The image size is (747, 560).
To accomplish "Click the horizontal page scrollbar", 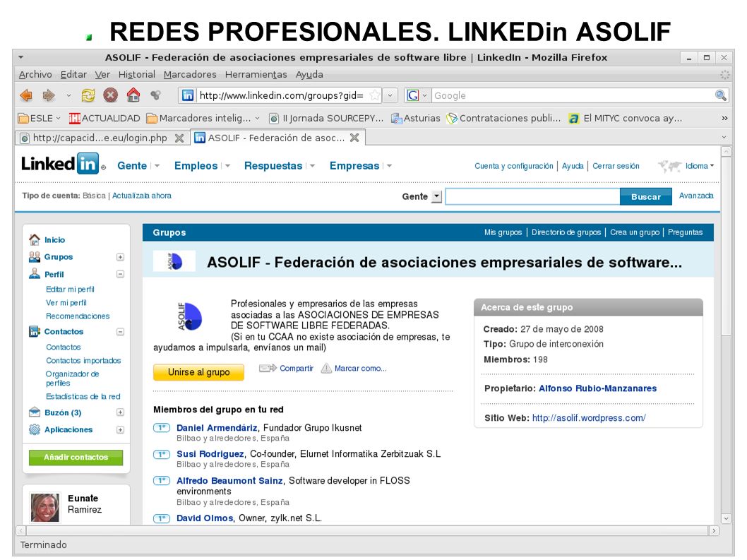I will coord(367,530).
